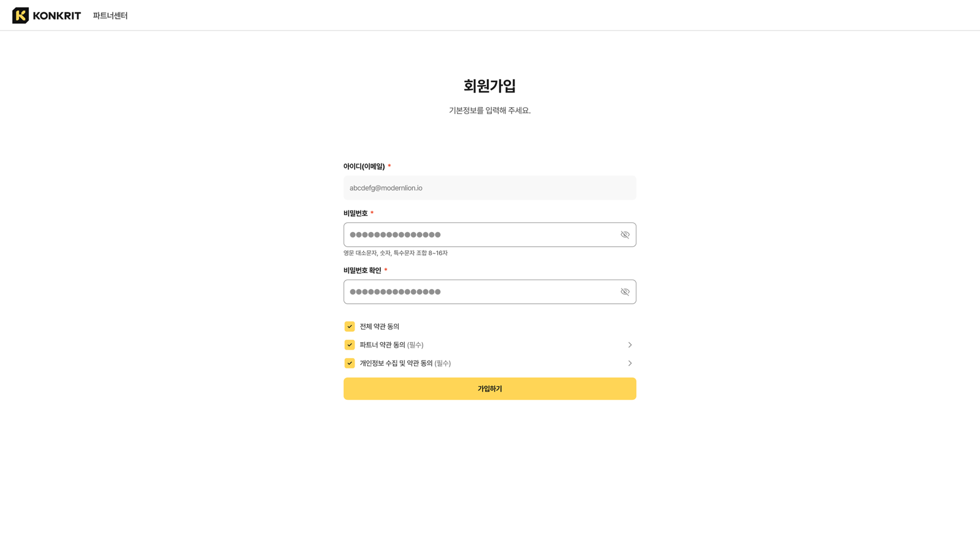Click the 전체 약관 동의 label text
This screenshot has height=551, width=980.
click(x=379, y=326)
